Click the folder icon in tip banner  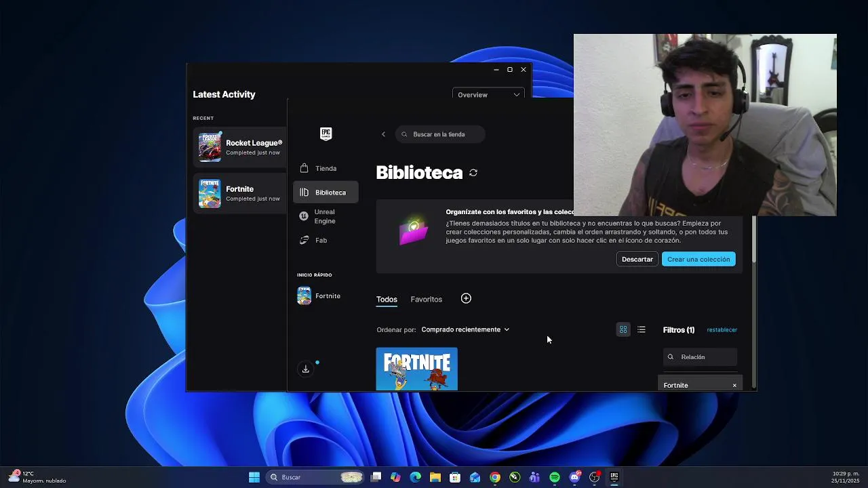(414, 231)
